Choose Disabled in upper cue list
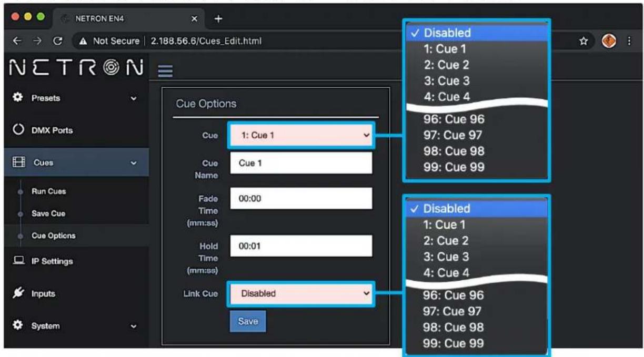Image resolution: width=644 pixels, height=357 pixels. click(x=477, y=32)
